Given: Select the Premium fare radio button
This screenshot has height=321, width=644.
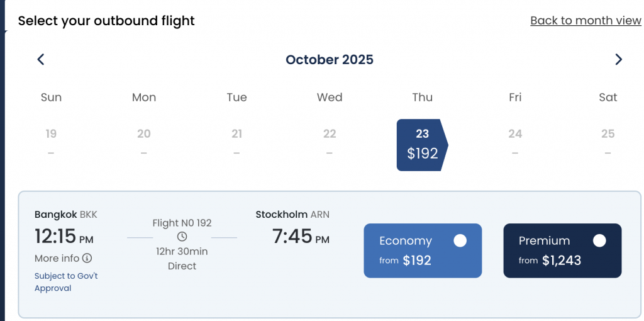Looking at the screenshot, I should click(599, 241).
